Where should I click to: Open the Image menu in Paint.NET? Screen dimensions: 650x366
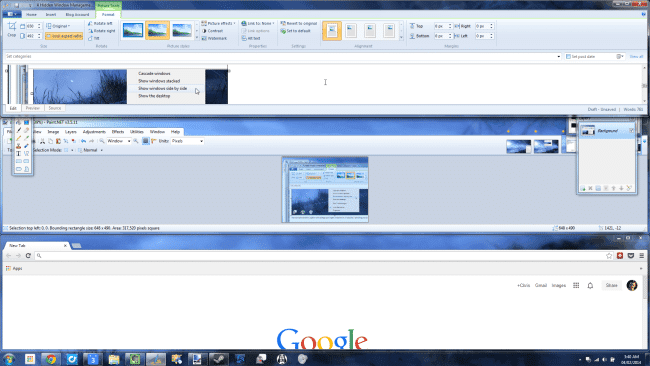pyautogui.click(x=53, y=132)
